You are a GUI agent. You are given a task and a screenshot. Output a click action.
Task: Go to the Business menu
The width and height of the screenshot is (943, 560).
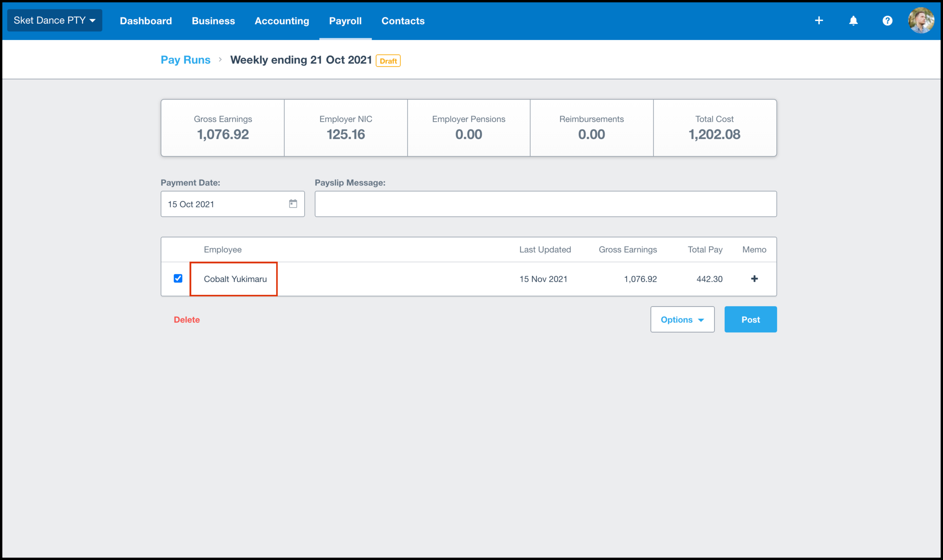point(213,21)
